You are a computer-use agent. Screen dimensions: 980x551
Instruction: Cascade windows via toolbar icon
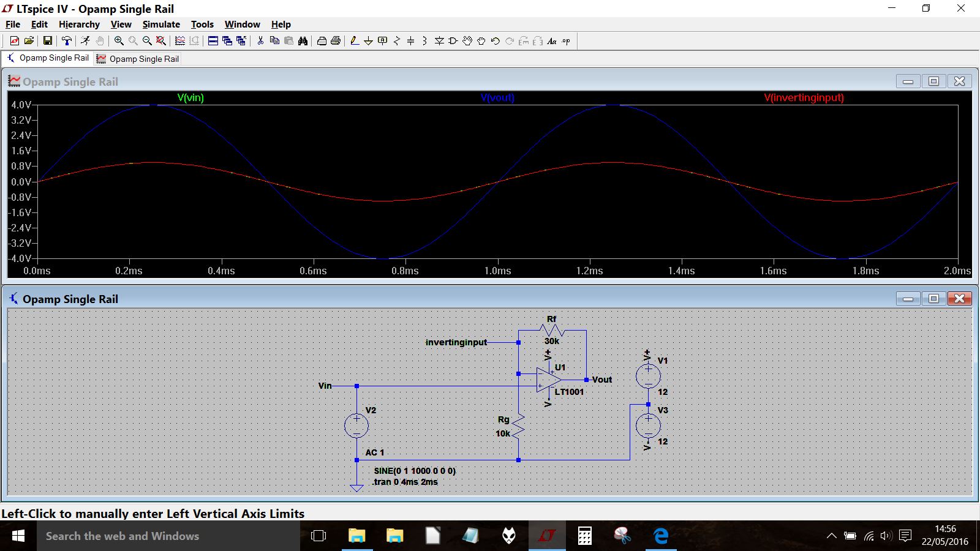[x=227, y=41]
